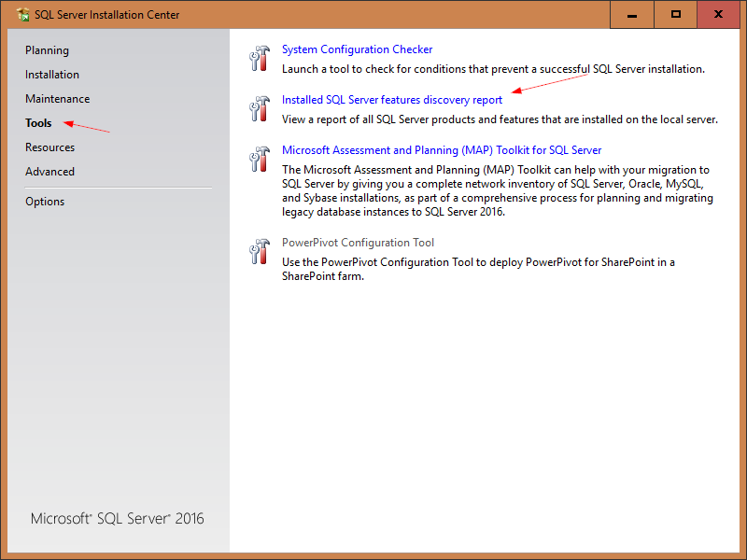Viewport: 747px width, 560px height.
Task: Maximize the Installation Center window
Action: pyautogui.click(x=675, y=14)
